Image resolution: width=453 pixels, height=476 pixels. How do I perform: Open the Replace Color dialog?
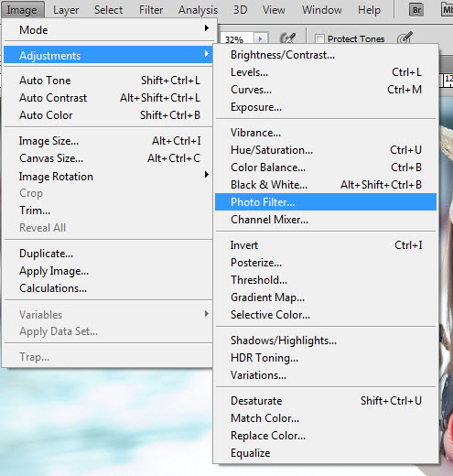click(326, 436)
